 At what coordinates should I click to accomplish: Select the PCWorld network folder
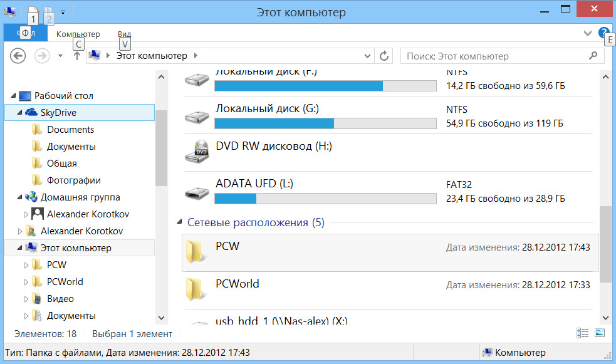pos(237,284)
